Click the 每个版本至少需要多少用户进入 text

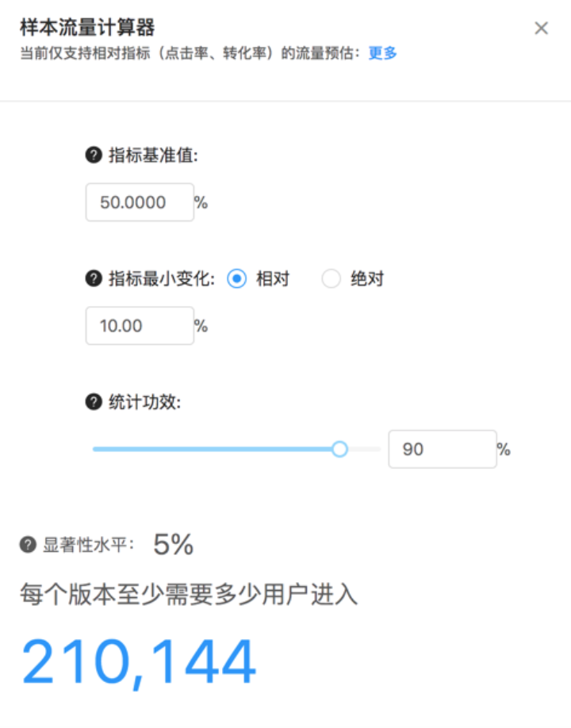coord(189,594)
